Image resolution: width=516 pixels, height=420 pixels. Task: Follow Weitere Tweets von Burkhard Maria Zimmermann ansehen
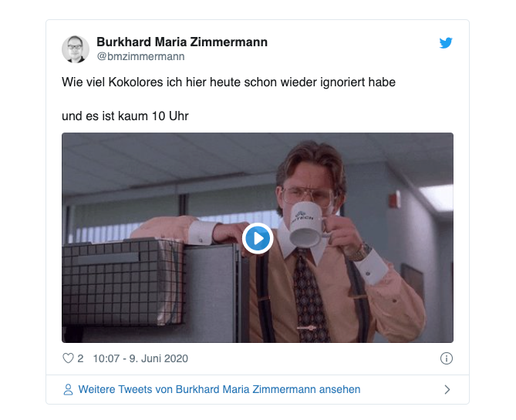[219, 389]
